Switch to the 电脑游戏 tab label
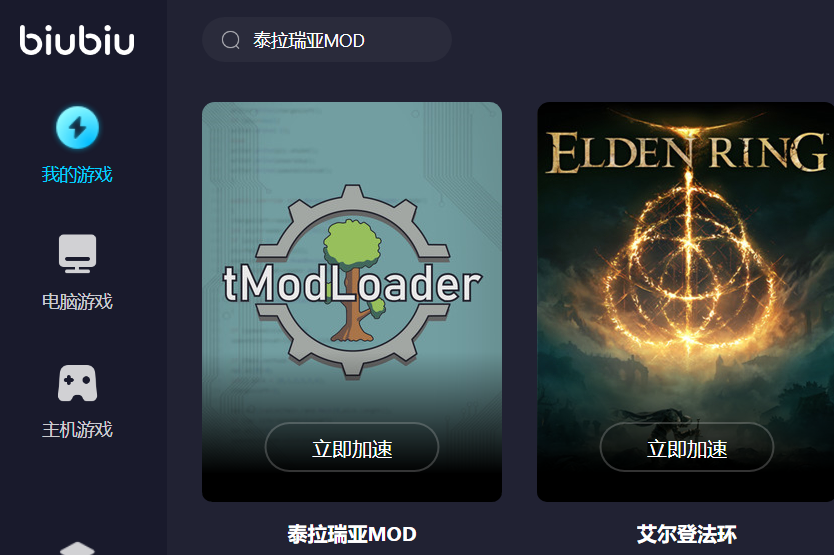 (x=77, y=302)
